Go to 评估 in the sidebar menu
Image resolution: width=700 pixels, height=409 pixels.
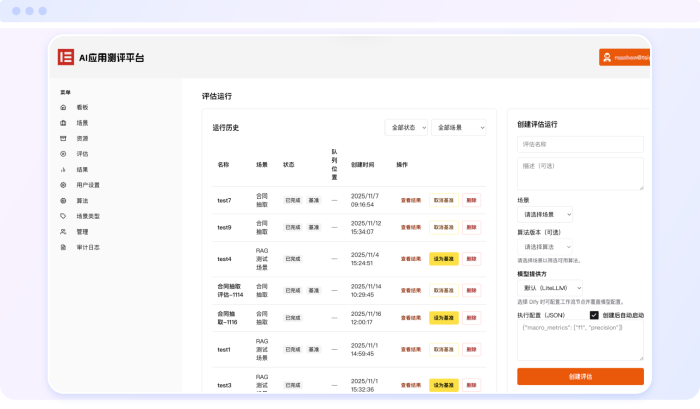click(82, 154)
